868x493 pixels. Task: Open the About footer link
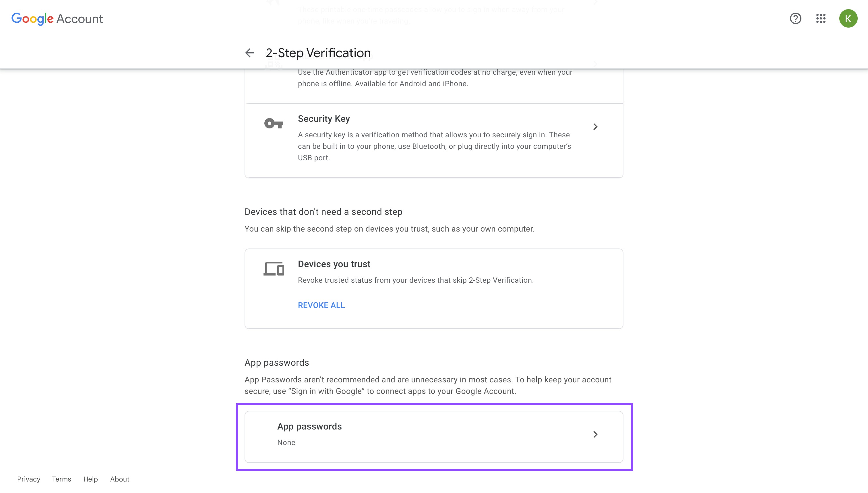click(x=119, y=479)
